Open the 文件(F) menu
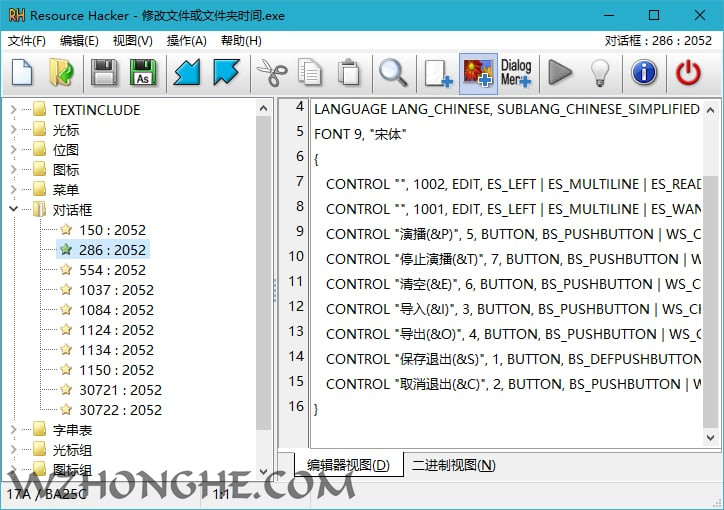The height and width of the screenshot is (510, 724). 26,41
